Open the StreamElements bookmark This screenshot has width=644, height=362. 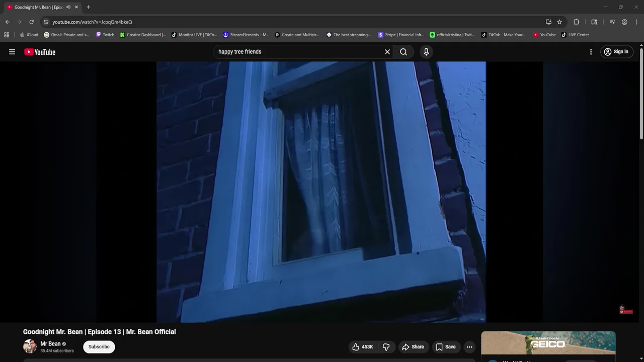[247, 35]
